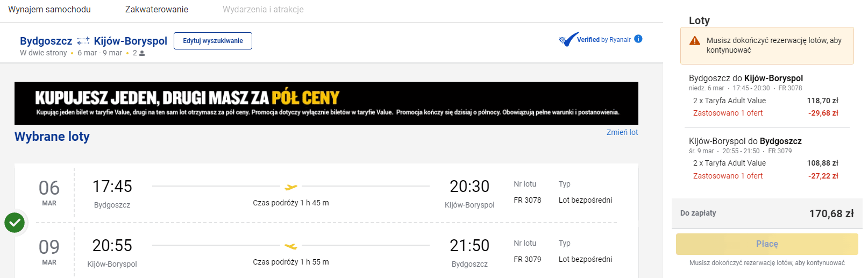Click the Bydgoszcz Kijów-Boryspol route heading
The height and width of the screenshot is (278, 868).
coord(94,41)
